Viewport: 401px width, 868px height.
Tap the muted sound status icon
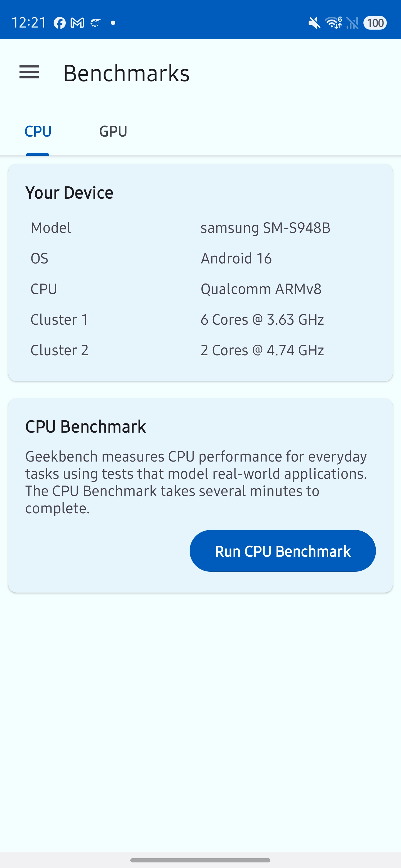(314, 23)
